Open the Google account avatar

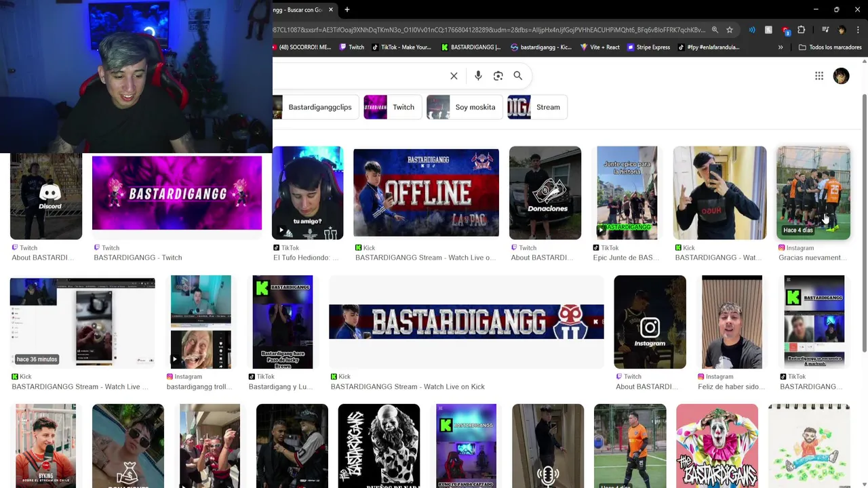point(841,76)
